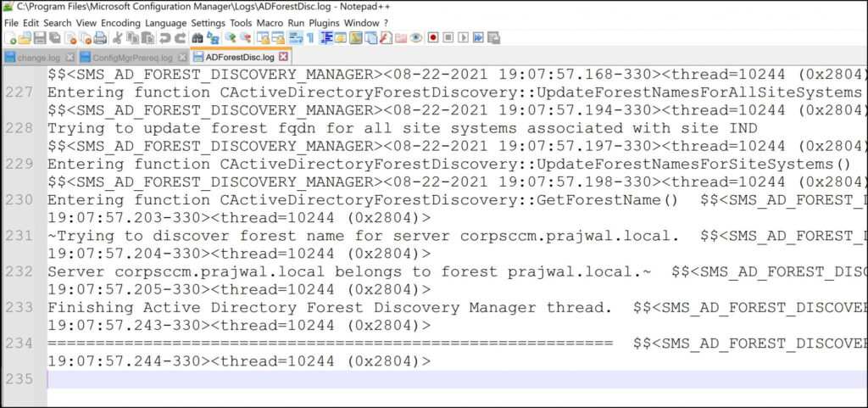Toggle Word wrap toolbar button
Image resolution: width=868 pixels, height=408 pixels.
[x=296, y=38]
